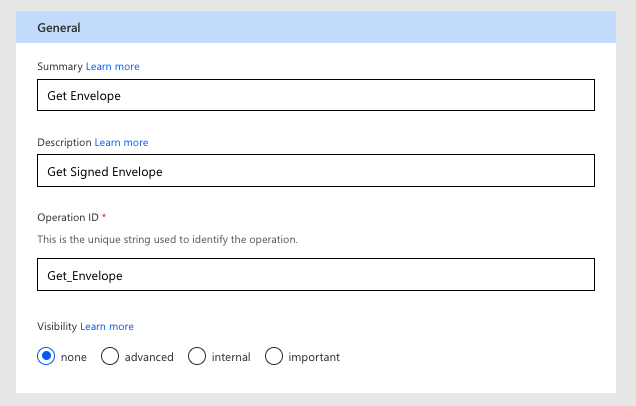Choose the "advanced" visibility radio circle
The width and height of the screenshot is (636, 406).
pos(110,356)
